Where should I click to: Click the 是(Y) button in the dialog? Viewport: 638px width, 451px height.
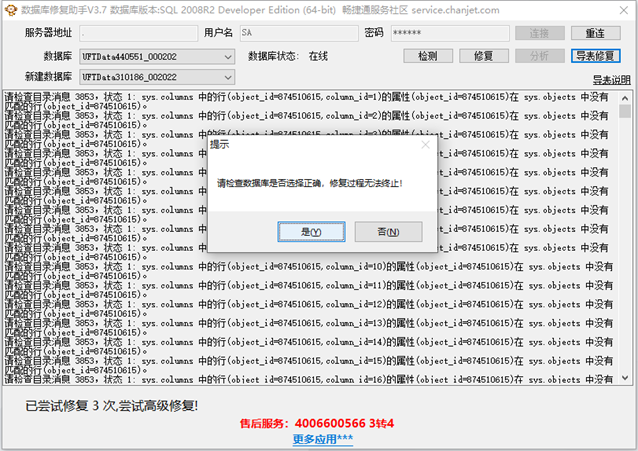(x=311, y=232)
